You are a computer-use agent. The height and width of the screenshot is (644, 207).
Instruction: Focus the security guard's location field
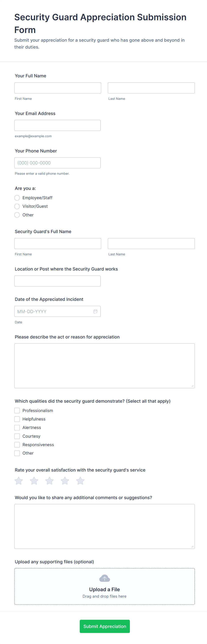click(57, 281)
